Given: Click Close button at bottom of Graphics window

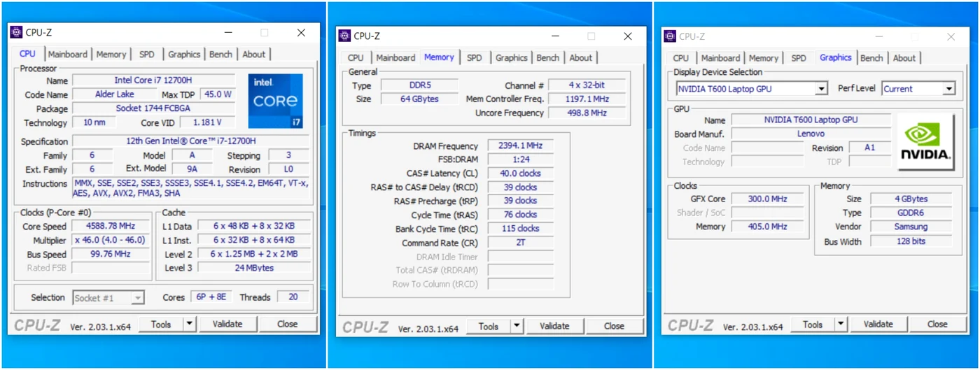Looking at the screenshot, I should 937,325.
